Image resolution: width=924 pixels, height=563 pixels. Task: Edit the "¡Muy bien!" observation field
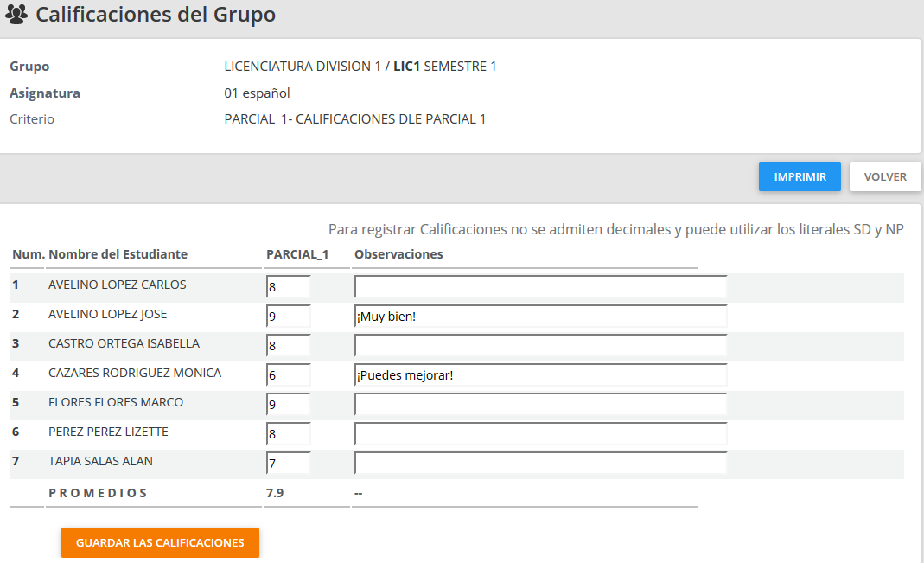point(540,317)
